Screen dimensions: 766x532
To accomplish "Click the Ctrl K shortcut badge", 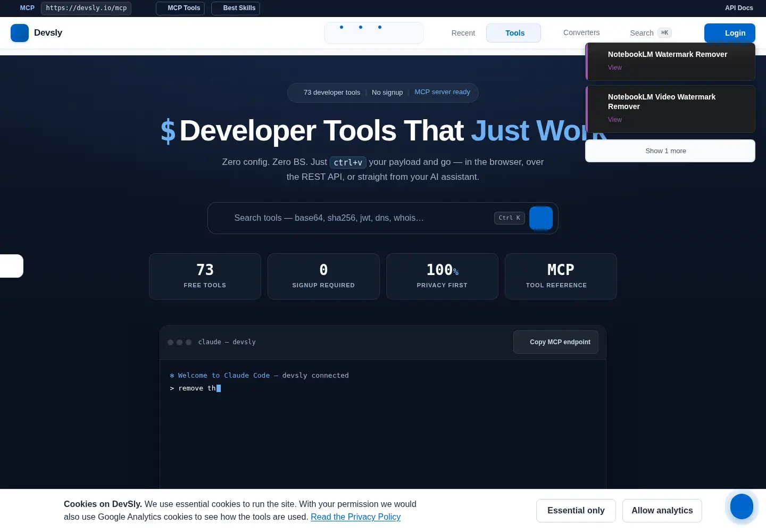I will (x=510, y=218).
